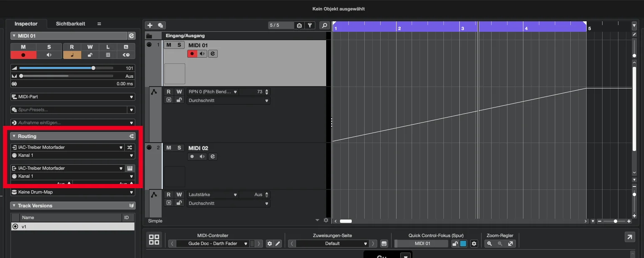Viewport: 644px width, 258px height.
Task: Open the Gude Doc - Darth Fader dropdown
Action: click(213, 243)
